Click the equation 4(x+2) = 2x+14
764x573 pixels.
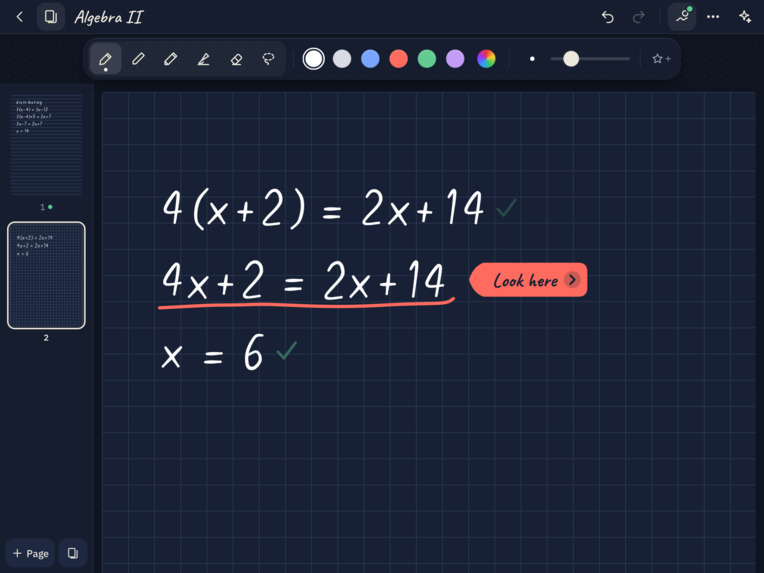[323, 208]
